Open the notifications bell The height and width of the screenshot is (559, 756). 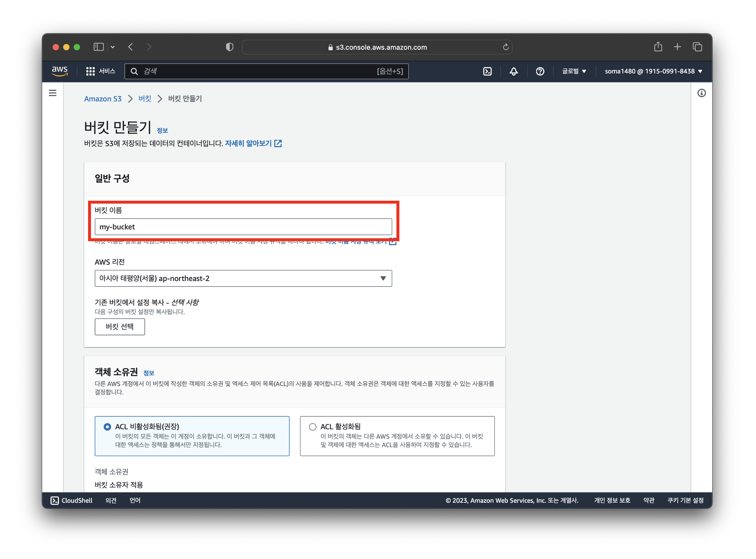click(x=514, y=71)
